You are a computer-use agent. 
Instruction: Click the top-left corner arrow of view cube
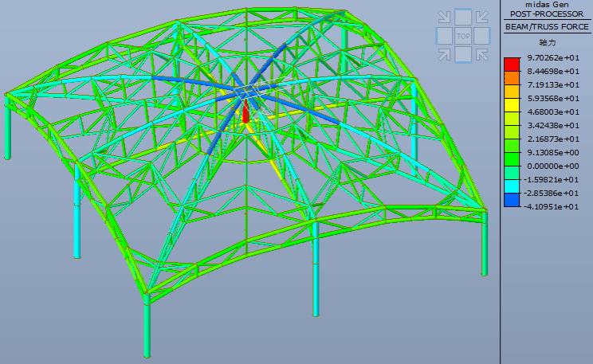pyautogui.click(x=444, y=17)
